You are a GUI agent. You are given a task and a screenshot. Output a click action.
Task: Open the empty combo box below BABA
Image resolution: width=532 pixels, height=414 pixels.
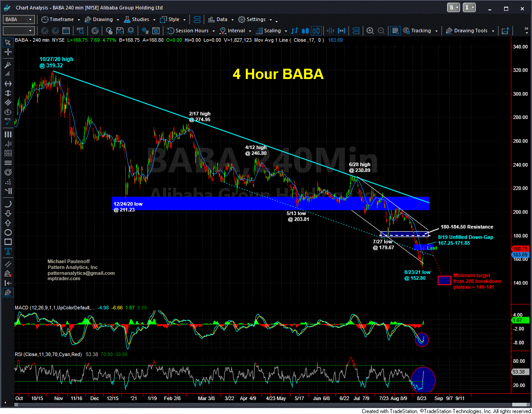pos(19,31)
